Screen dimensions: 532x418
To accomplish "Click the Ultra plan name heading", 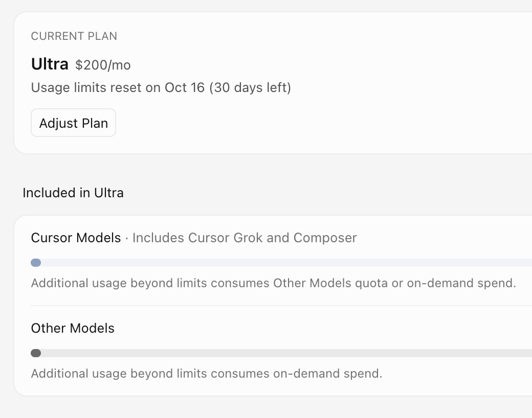I will 50,64.
